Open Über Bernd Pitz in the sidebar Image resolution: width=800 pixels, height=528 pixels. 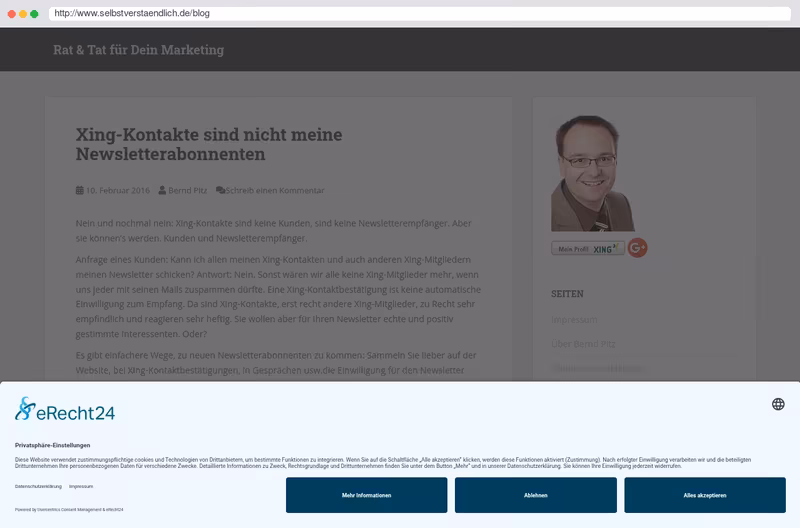coord(583,344)
